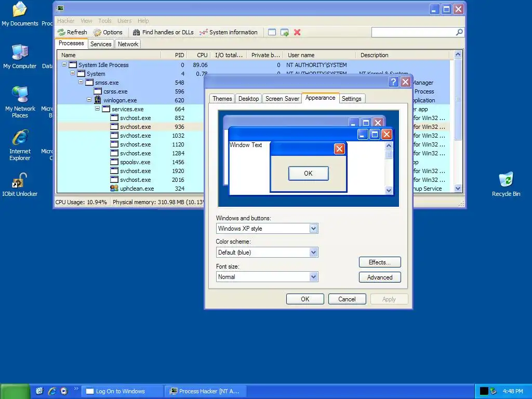Sort by the Name column header
Screen dimensions: 532x399
tap(109, 55)
